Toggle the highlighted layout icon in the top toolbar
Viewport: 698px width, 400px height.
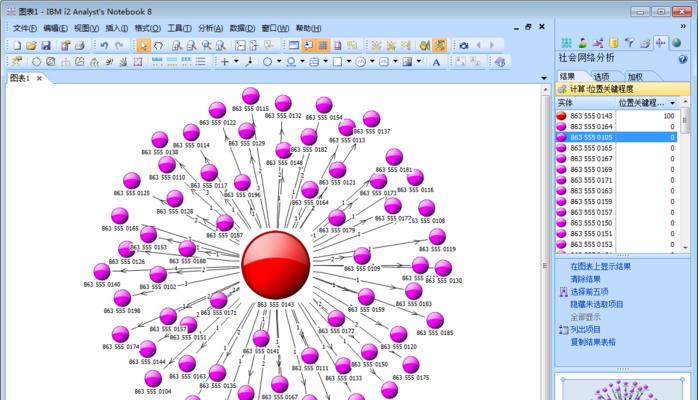coord(440,45)
